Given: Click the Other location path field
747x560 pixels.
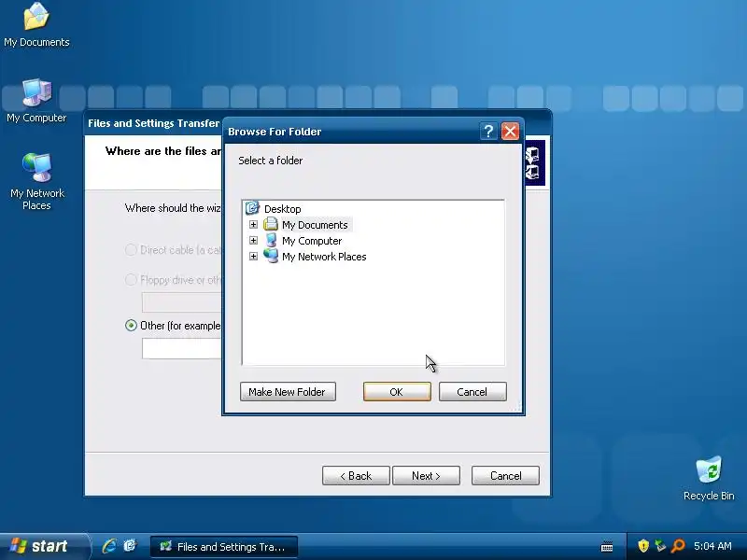Looking at the screenshot, I should 182,349.
